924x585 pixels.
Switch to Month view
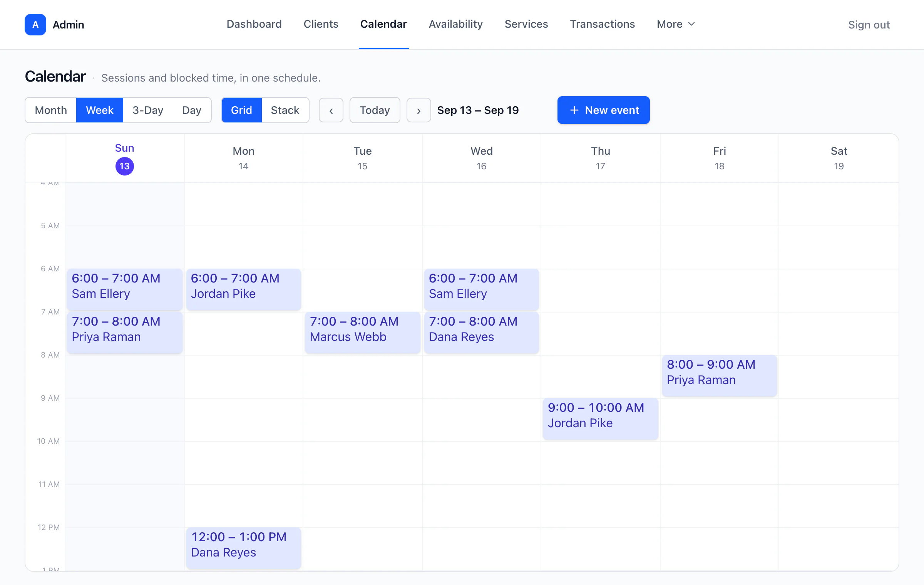click(x=51, y=110)
